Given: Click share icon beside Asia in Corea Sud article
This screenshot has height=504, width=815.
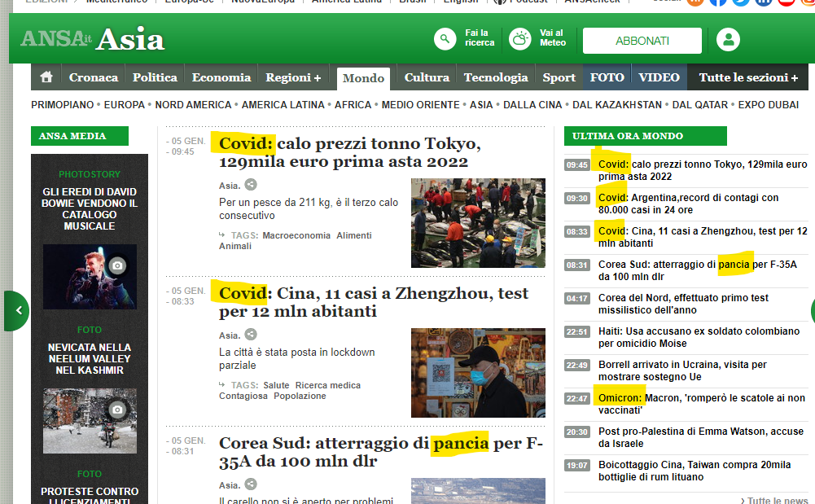Looking at the screenshot, I should coord(251,484).
